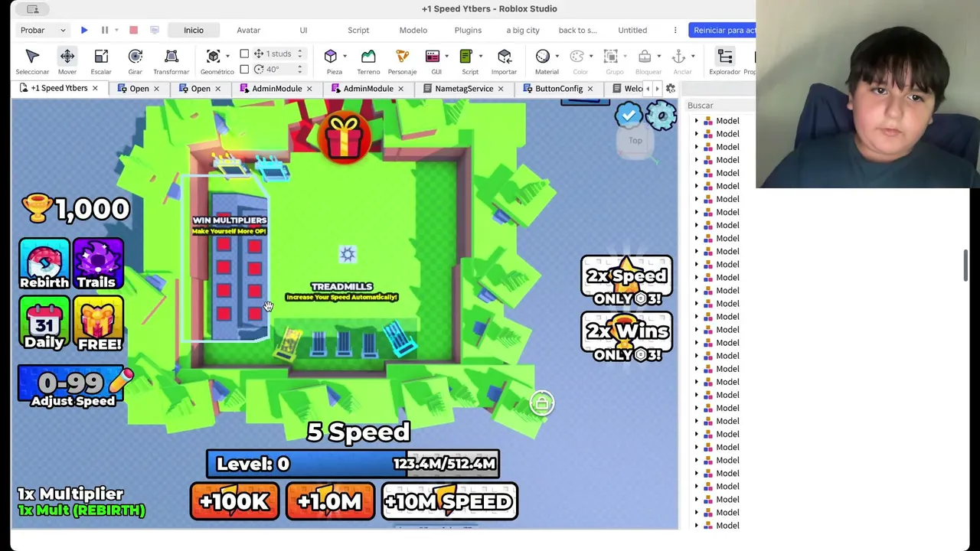This screenshot has width=980, height=551.
Task: Pause the playtest with the pause icon
Action: click(105, 30)
